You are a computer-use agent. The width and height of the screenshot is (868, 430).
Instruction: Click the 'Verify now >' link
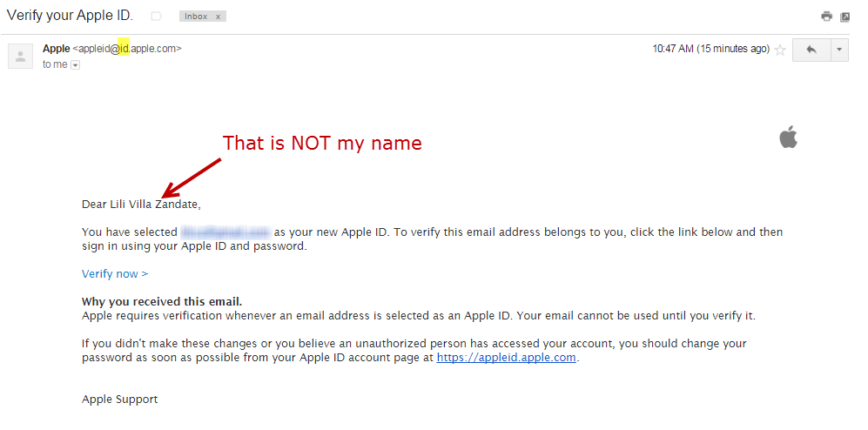(115, 274)
